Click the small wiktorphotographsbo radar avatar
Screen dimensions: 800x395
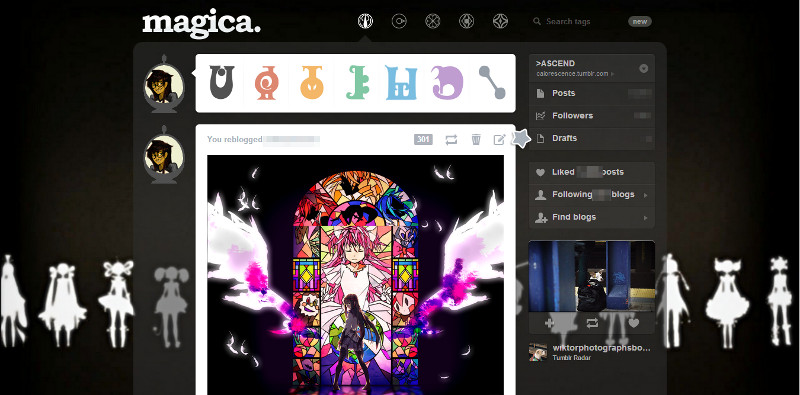tap(538, 352)
